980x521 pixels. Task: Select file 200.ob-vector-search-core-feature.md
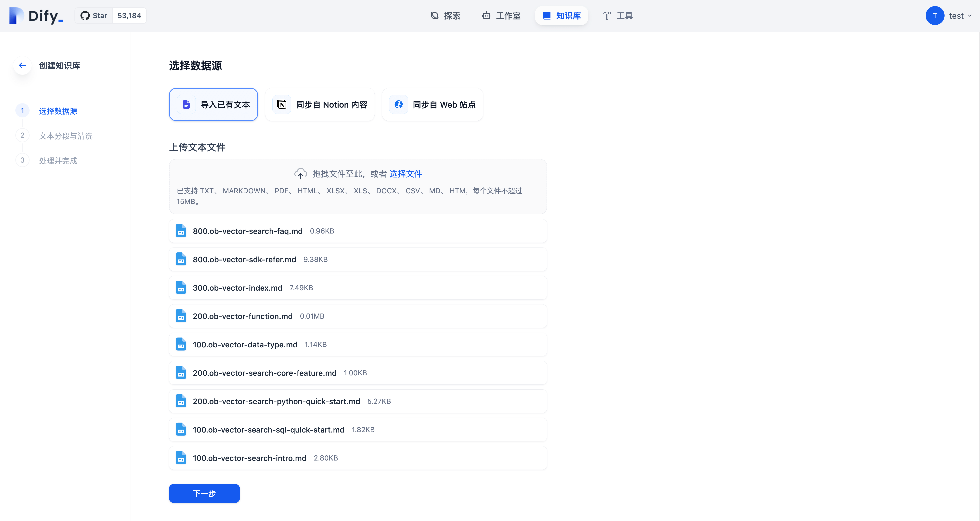click(358, 373)
